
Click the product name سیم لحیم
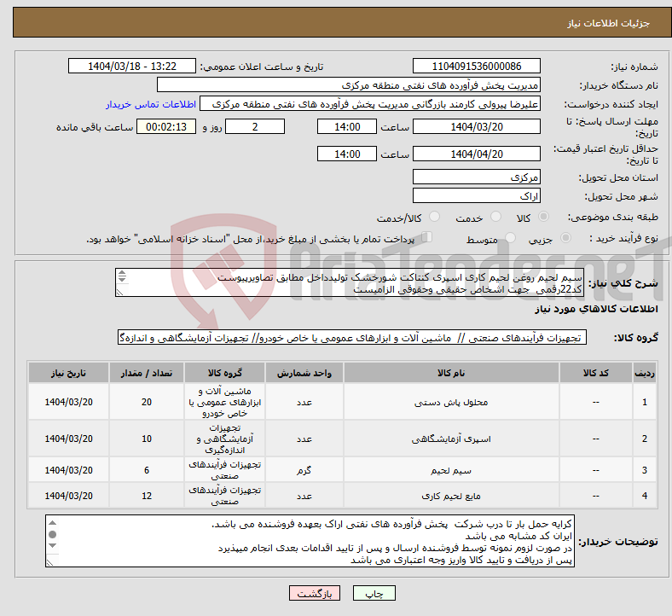coord(451,470)
